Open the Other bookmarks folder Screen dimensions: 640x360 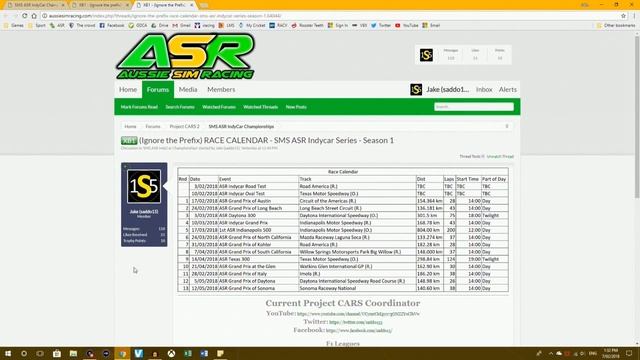616,25
